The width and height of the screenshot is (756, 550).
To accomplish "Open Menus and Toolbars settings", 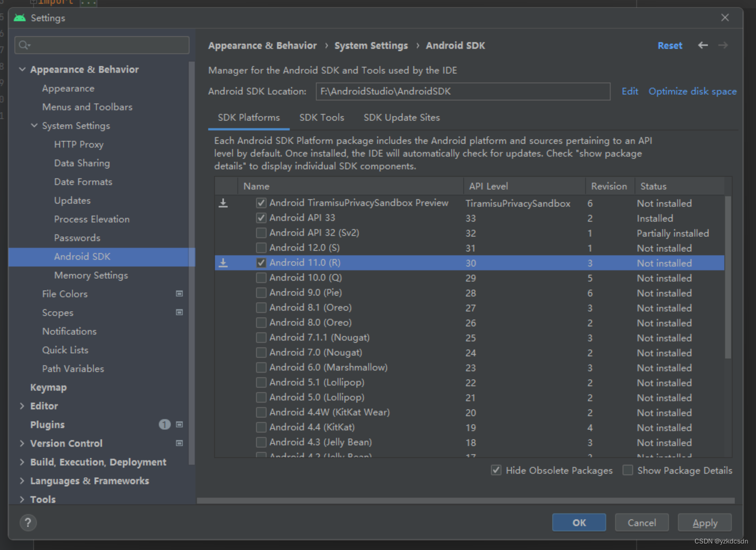I will (x=87, y=107).
